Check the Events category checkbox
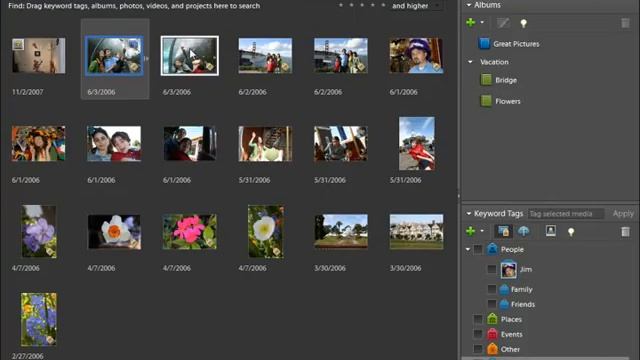 (x=478, y=334)
